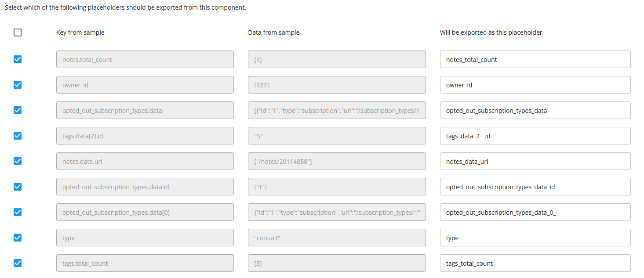
Task: Uncheck the notes.data.url row
Action: [x=17, y=161]
